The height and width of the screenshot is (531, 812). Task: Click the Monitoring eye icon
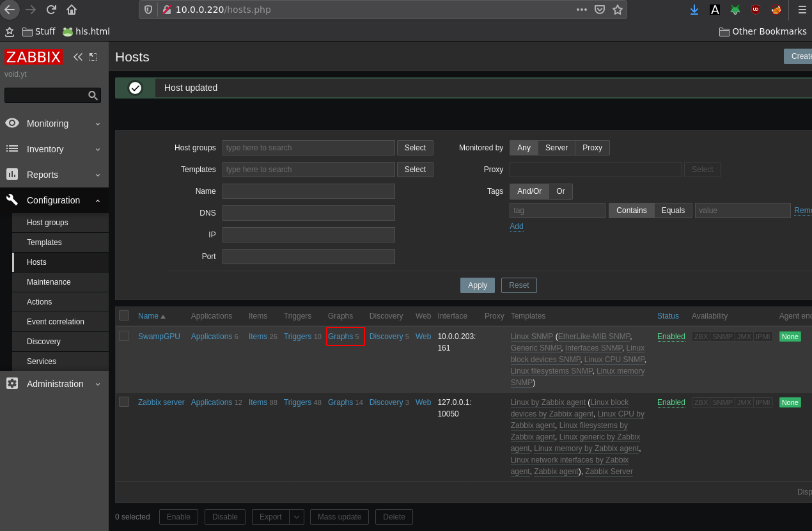coord(12,123)
